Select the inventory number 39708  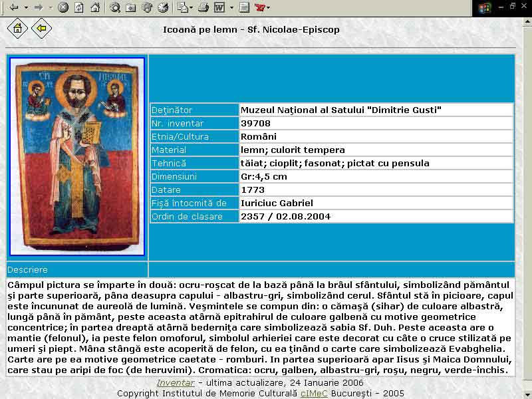tap(255, 124)
